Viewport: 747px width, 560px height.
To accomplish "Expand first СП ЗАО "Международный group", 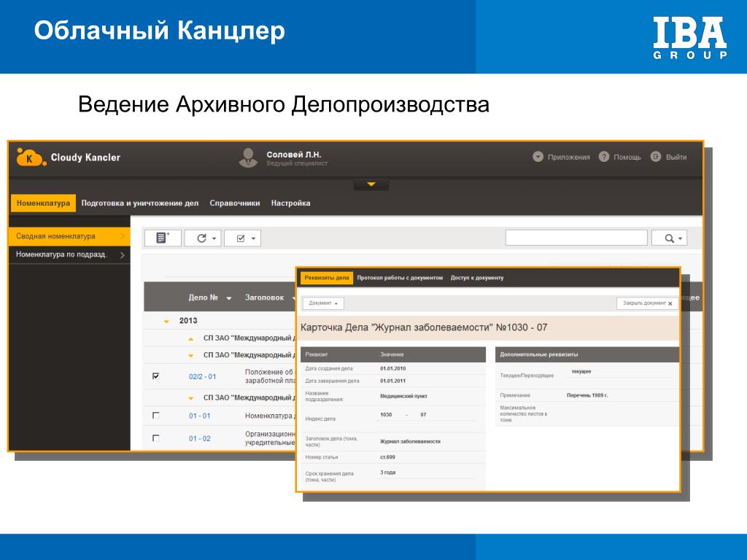I will [x=191, y=338].
